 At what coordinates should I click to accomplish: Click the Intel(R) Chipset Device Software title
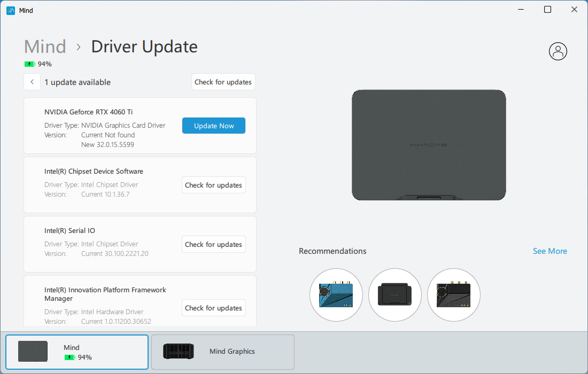tap(94, 172)
